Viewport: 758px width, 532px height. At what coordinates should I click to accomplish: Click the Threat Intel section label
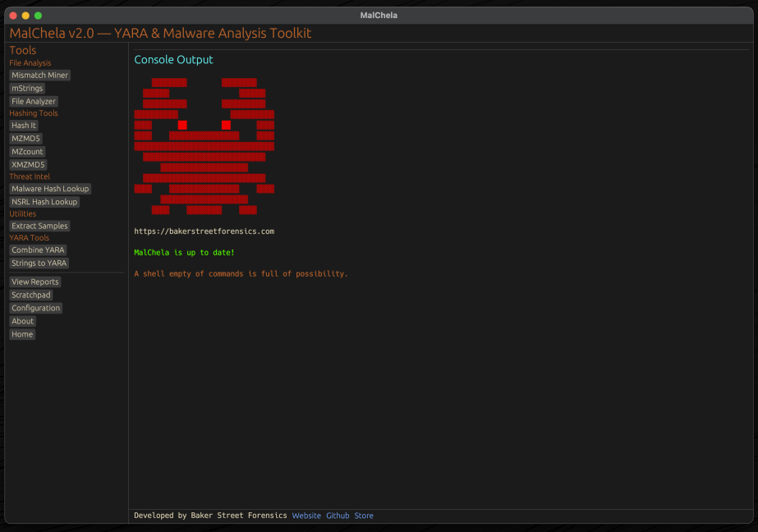[x=30, y=177]
